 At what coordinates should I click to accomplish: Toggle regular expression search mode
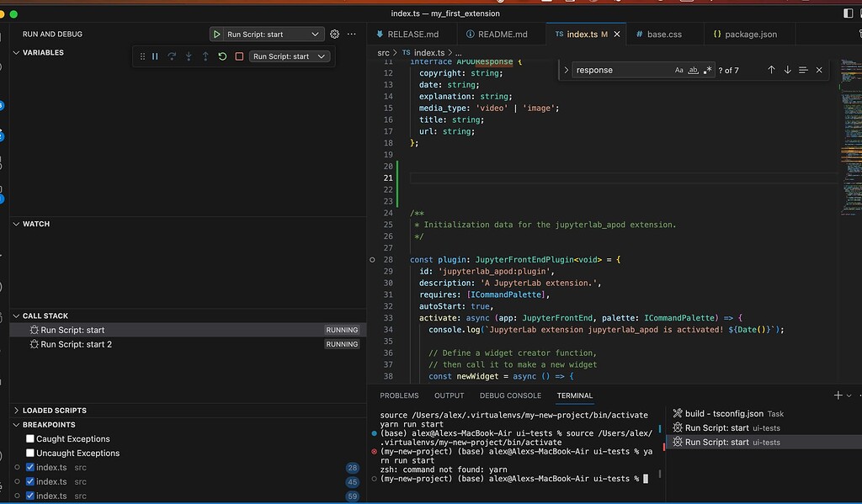[708, 70]
